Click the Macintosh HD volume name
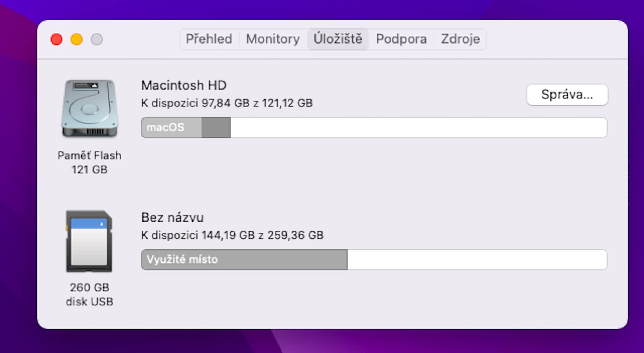This screenshot has width=644, height=353. [x=184, y=85]
